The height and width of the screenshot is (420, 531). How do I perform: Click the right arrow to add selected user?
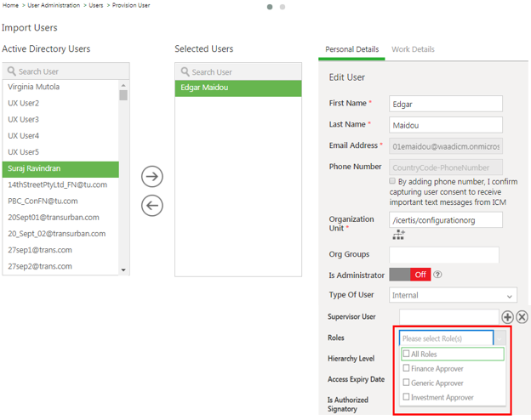pyautogui.click(x=151, y=177)
